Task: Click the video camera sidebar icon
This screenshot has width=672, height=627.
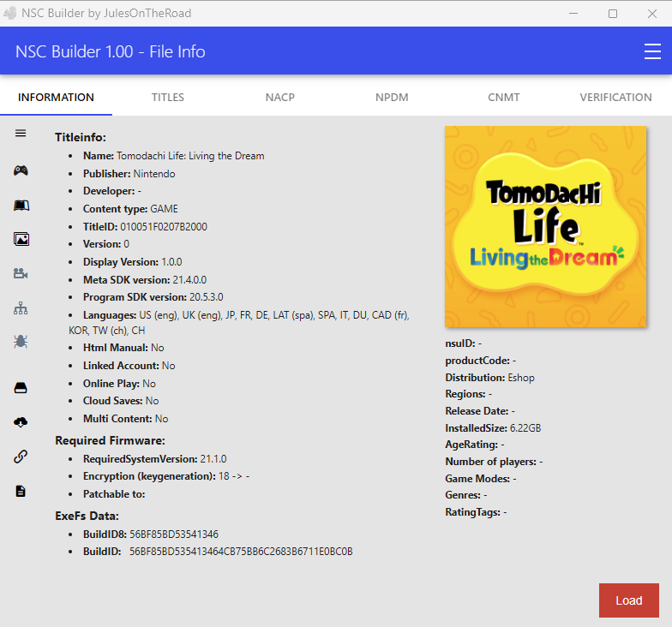Action: (x=21, y=273)
